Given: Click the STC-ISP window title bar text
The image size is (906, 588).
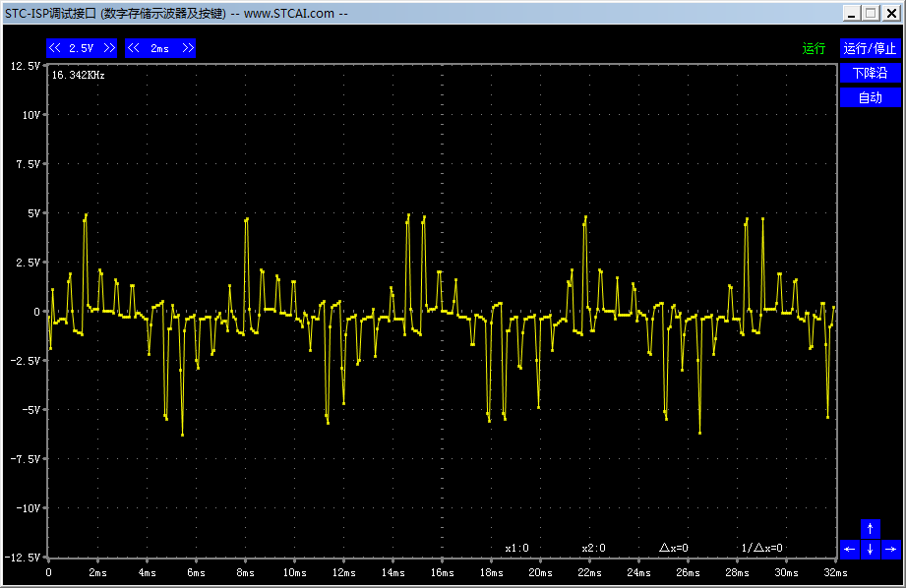Looking at the screenshot, I should 176,14.
